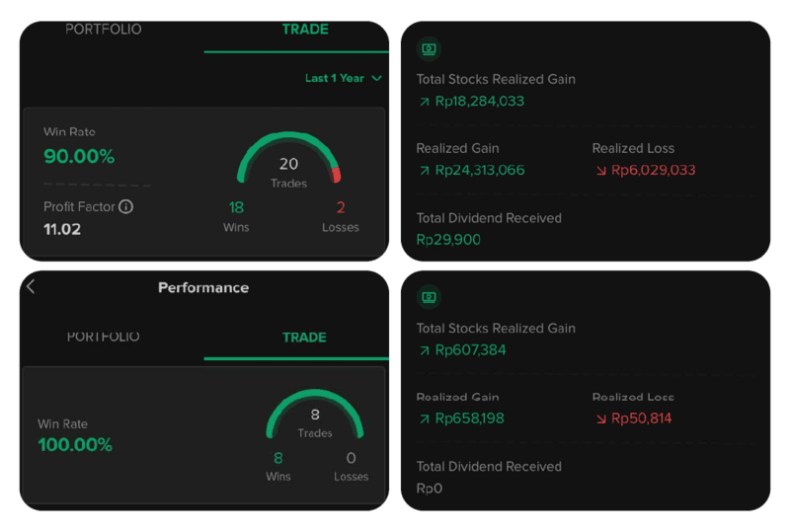The image size is (790, 532).
Task: Switch to the PORTFOLIO tab under the Performance header
Action: (104, 338)
